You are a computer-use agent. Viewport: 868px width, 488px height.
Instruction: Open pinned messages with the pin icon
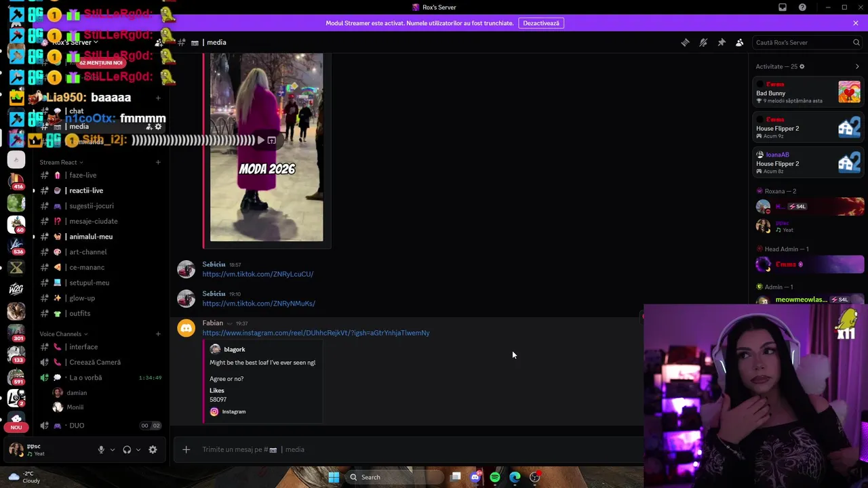pyautogui.click(x=722, y=42)
